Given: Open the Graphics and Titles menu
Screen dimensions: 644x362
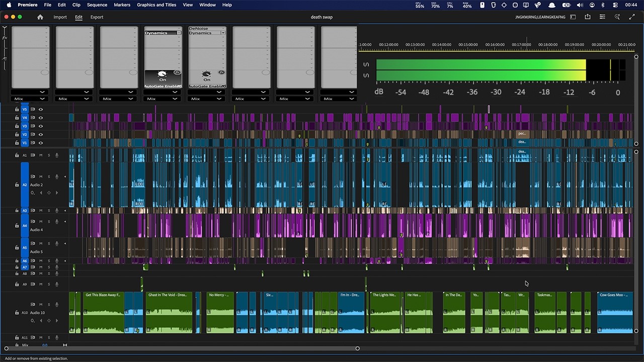Looking at the screenshot, I should [156, 5].
